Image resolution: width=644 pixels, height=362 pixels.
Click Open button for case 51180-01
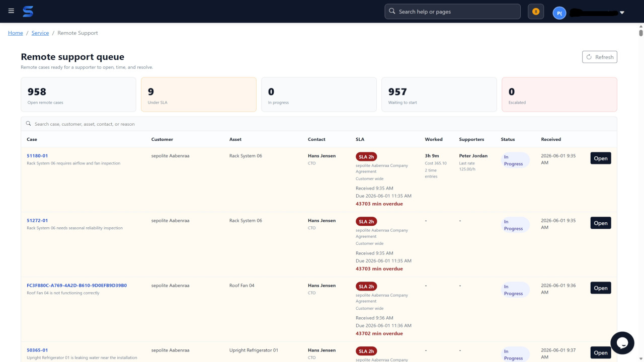pyautogui.click(x=601, y=158)
